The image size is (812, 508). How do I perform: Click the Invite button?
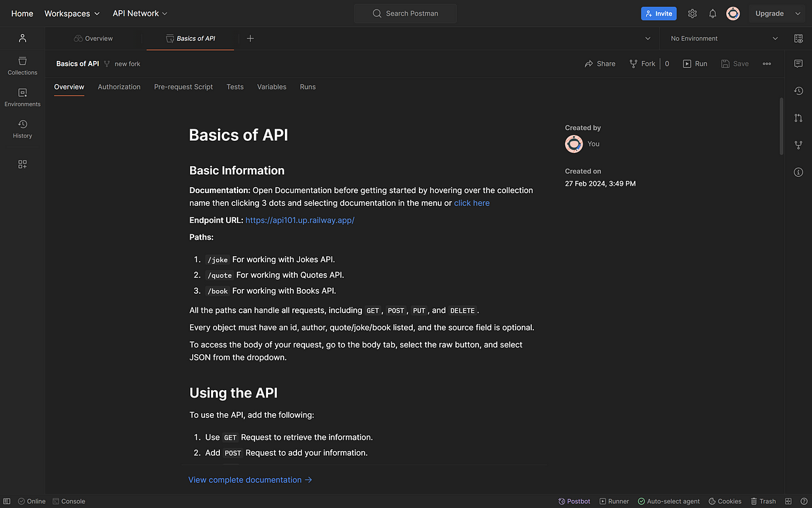coord(658,14)
